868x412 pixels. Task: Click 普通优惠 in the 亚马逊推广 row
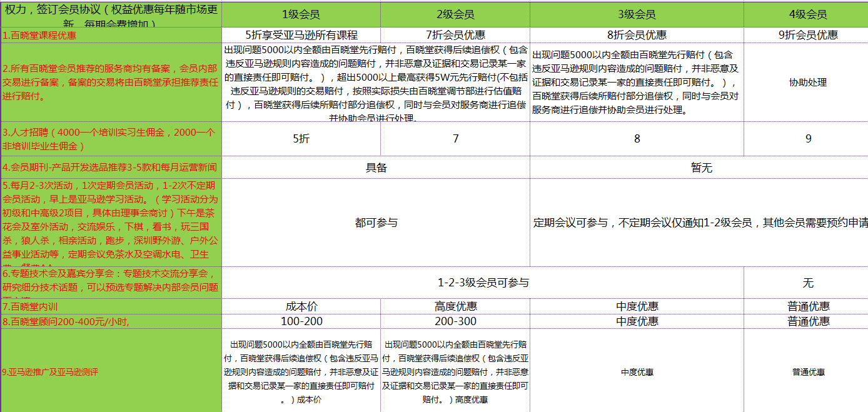806,371
